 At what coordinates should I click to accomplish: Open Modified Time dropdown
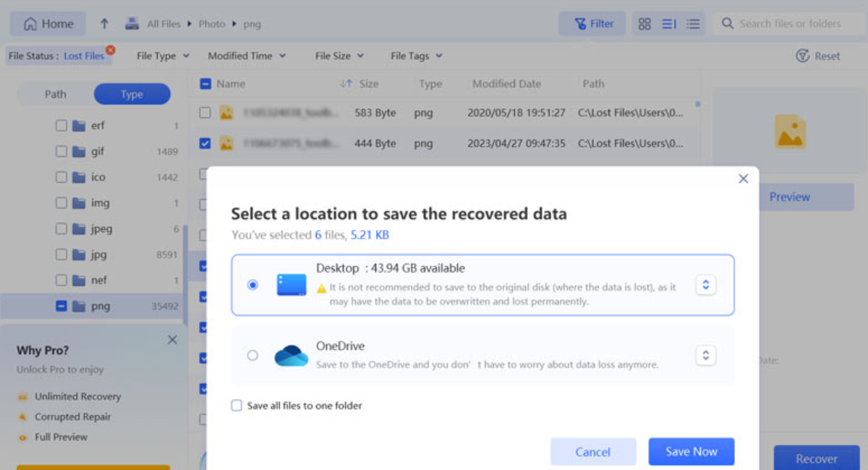pos(247,56)
